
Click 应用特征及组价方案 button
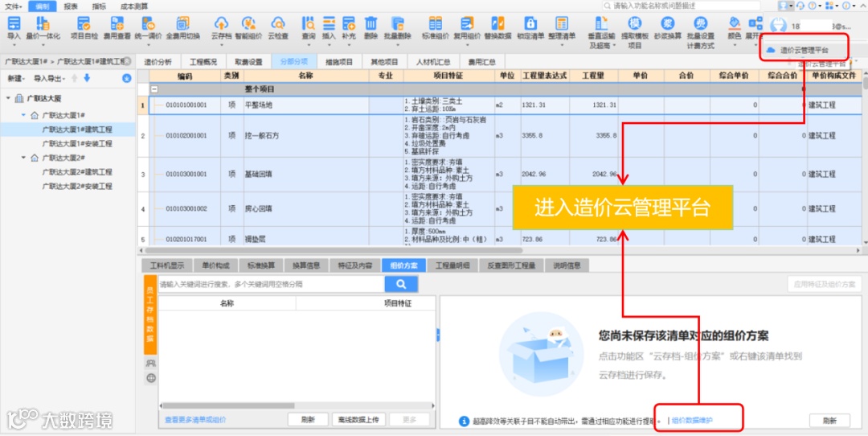tap(825, 284)
